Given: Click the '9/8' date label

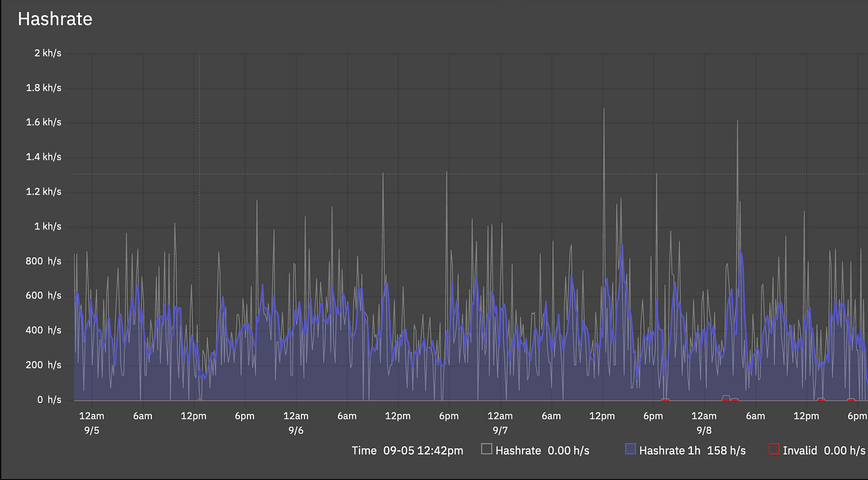Looking at the screenshot, I should tap(704, 430).
